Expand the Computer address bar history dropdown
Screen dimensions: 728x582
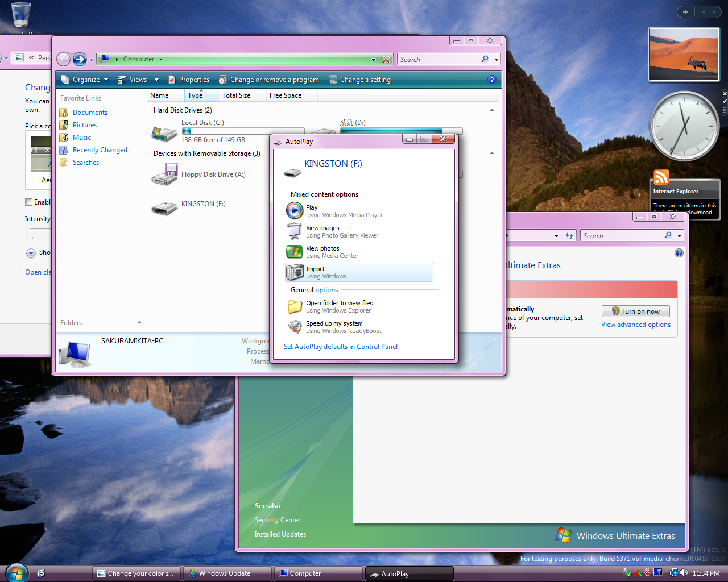click(373, 59)
